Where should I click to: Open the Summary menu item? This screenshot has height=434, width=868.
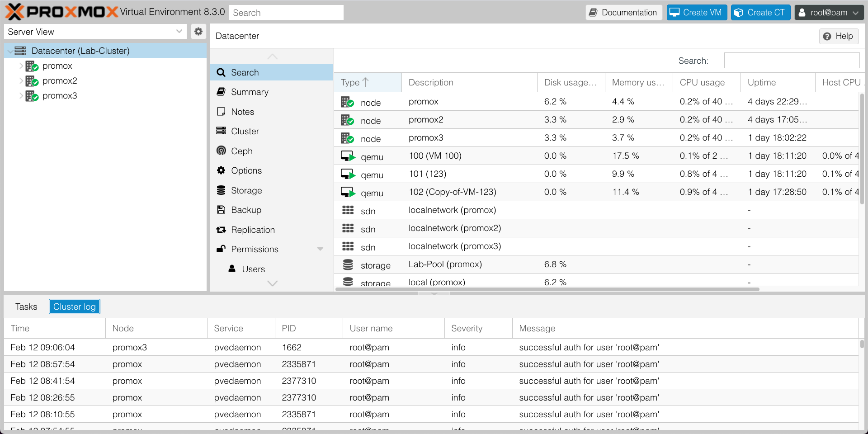coord(249,92)
